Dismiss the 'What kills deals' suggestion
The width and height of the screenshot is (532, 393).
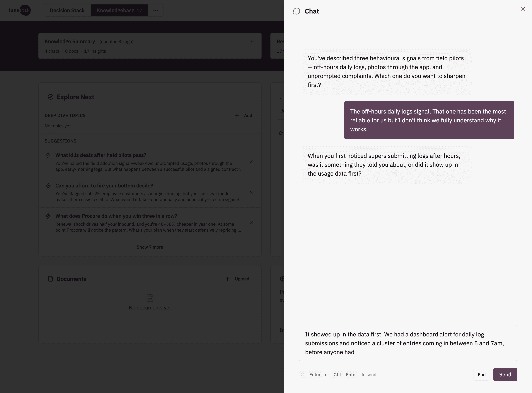tap(251, 162)
